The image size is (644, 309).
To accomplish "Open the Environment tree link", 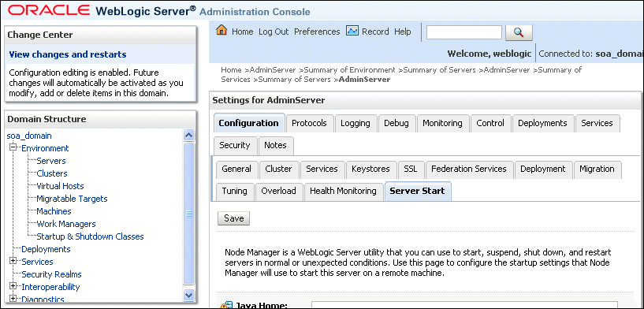I will [45, 148].
